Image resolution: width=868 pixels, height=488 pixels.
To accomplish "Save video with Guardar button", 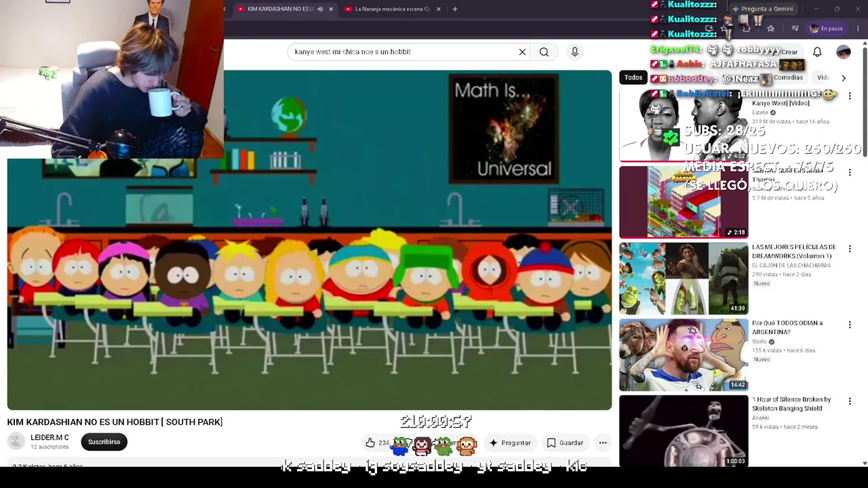I will [565, 443].
